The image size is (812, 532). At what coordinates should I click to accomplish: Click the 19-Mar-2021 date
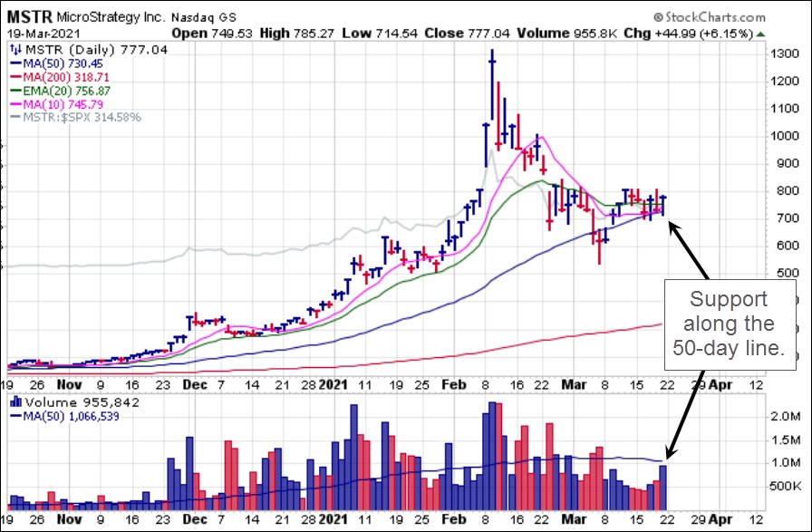[x=43, y=34]
